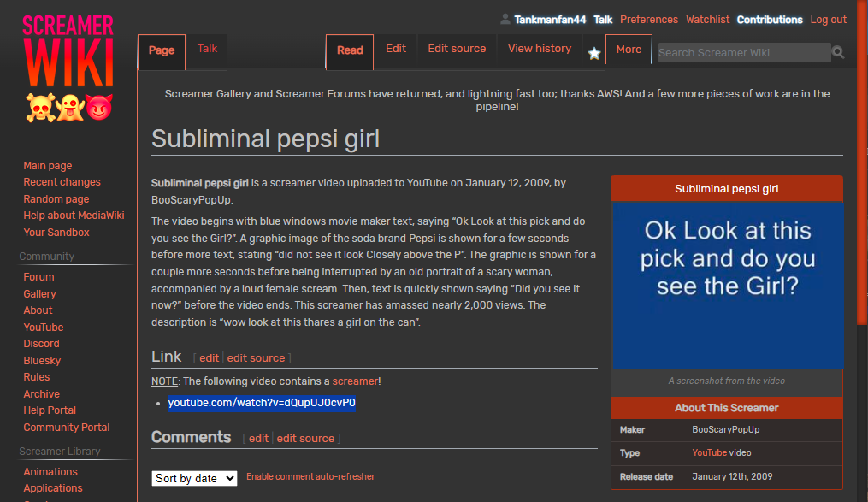This screenshot has width=868, height=502.
Task: Open the Sort by date dropdown
Action: pos(194,479)
